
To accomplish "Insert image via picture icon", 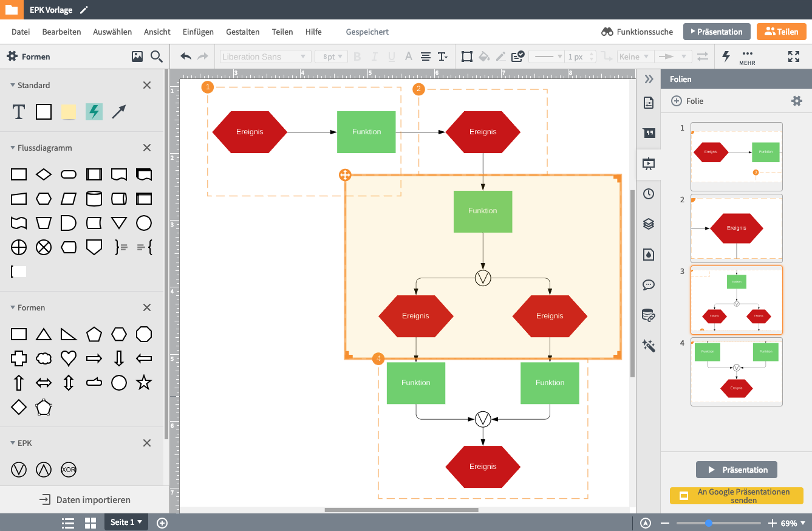I will [x=137, y=57].
